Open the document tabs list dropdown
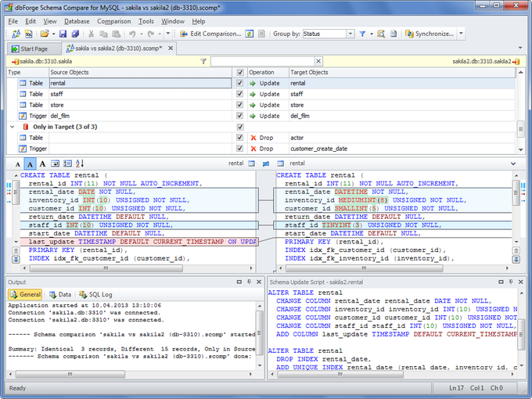Screen dimensions: 532x399 tap(520, 48)
